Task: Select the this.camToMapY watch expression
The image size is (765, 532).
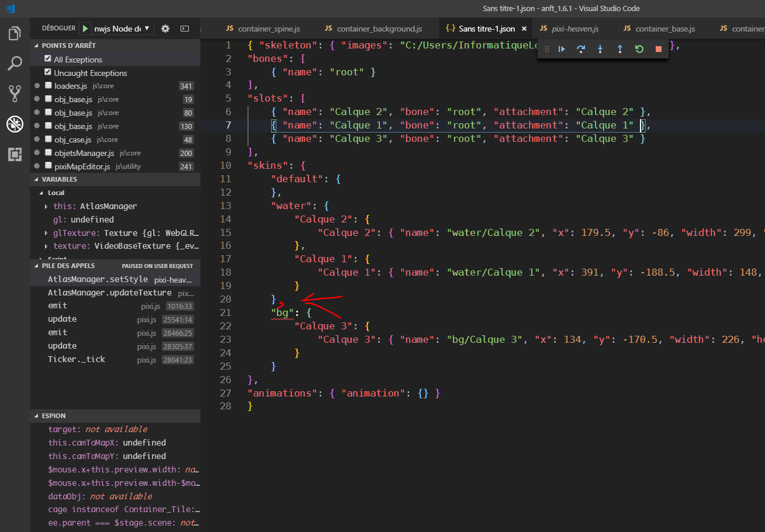Action: 115,456
